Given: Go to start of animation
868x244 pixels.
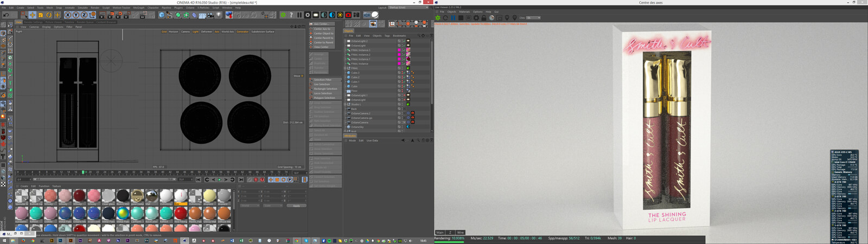Looking at the screenshot, I should pos(199,179).
